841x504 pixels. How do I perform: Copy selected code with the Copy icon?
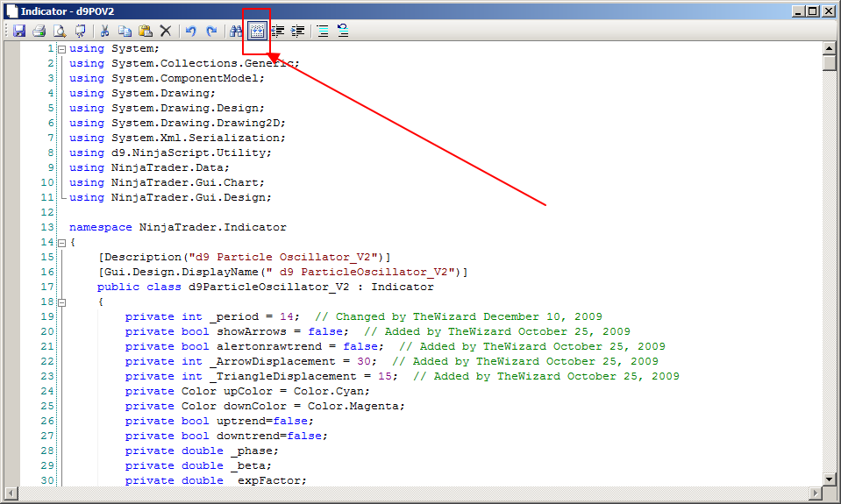[x=125, y=31]
